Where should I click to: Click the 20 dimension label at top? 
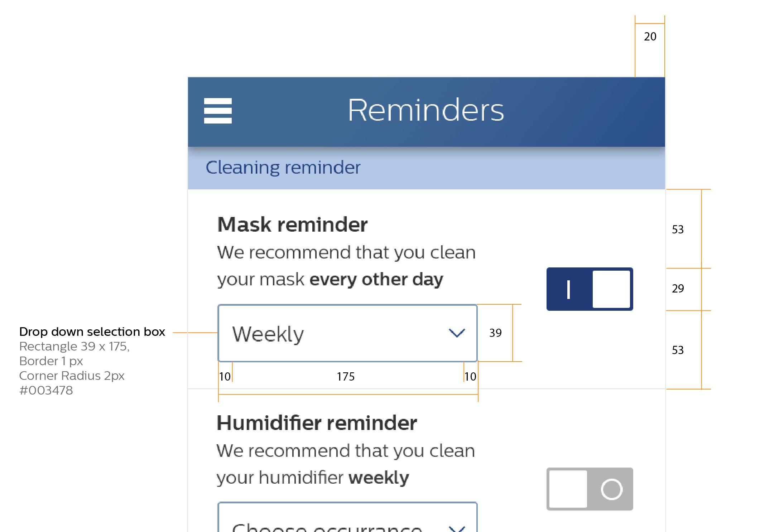click(650, 37)
